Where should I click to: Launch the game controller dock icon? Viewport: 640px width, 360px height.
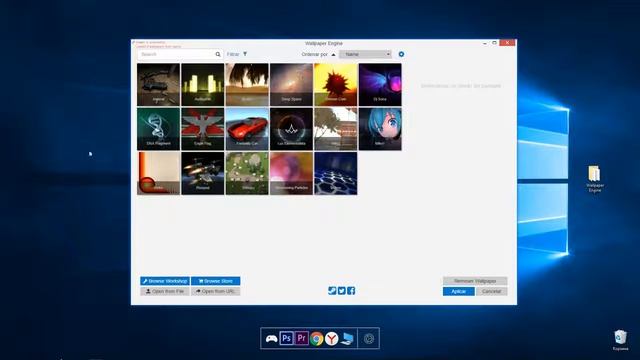(x=271, y=338)
